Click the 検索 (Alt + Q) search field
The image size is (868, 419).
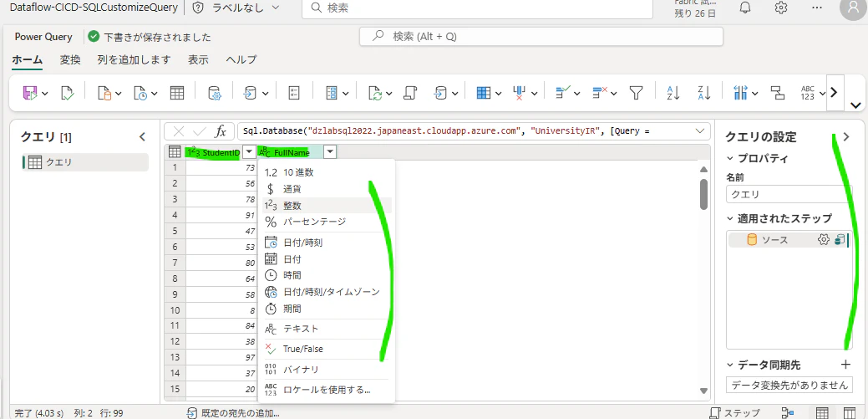pyautogui.click(x=541, y=37)
